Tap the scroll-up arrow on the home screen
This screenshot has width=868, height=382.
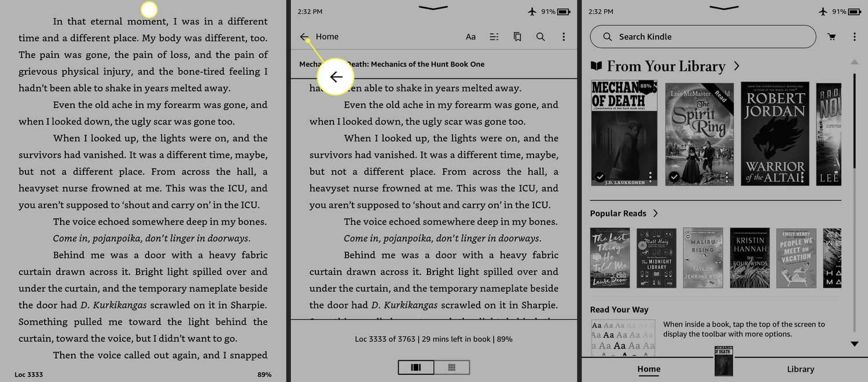[854, 62]
